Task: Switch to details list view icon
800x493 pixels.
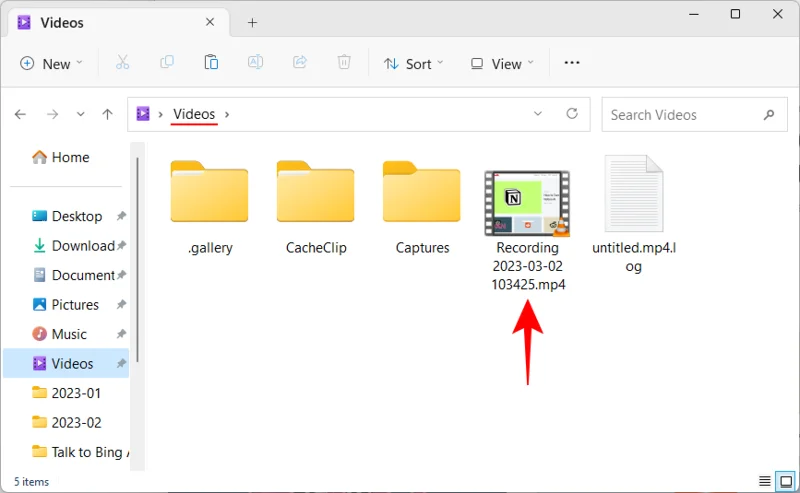Action: click(764, 481)
